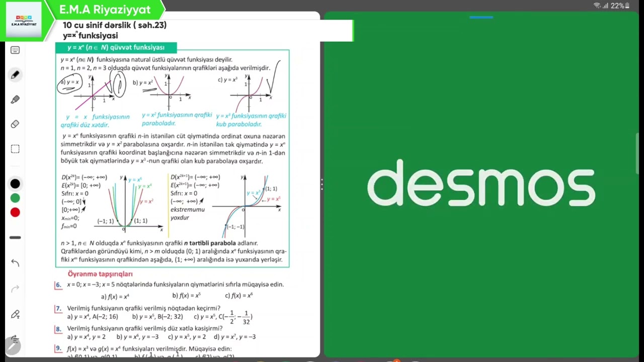Image resolution: width=644 pixels, height=362 pixels.
Task: Click the 'c) f(x) = x⁶' exercise item
Action: pos(239,296)
